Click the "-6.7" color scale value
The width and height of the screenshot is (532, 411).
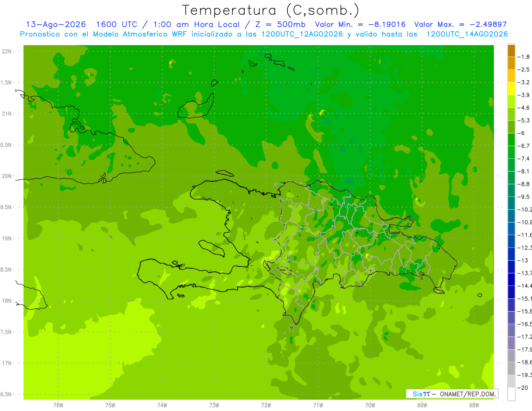pyautogui.click(x=524, y=146)
